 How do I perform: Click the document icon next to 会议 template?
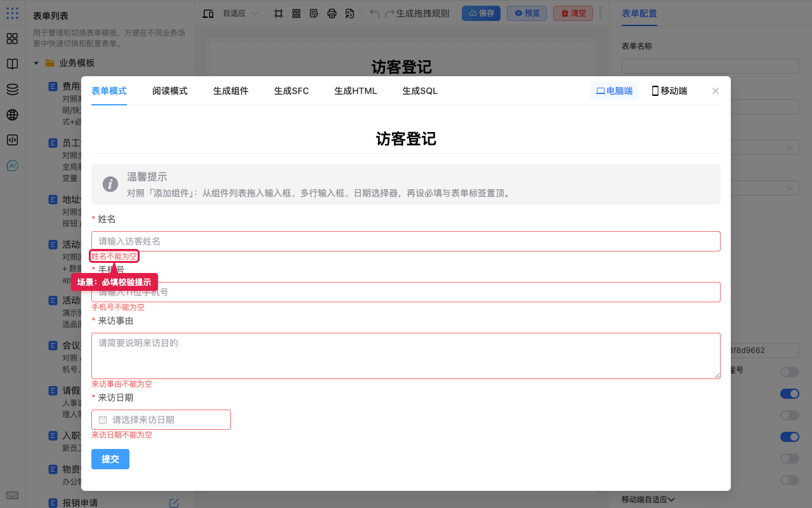pyautogui.click(x=53, y=346)
